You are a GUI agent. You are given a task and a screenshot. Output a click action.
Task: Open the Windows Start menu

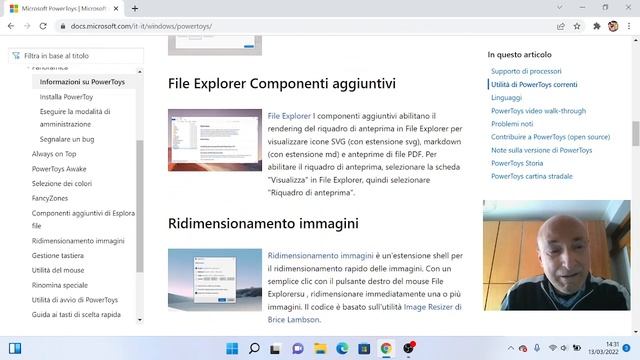click(232, 348)
